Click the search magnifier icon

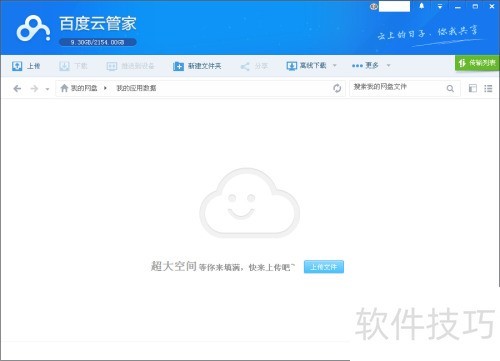[x=450, y=88]
